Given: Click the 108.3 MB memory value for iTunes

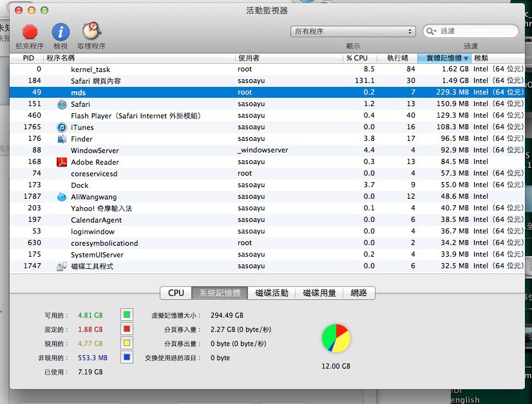Looking at the screenshot, I should click(x=453, y=127).
